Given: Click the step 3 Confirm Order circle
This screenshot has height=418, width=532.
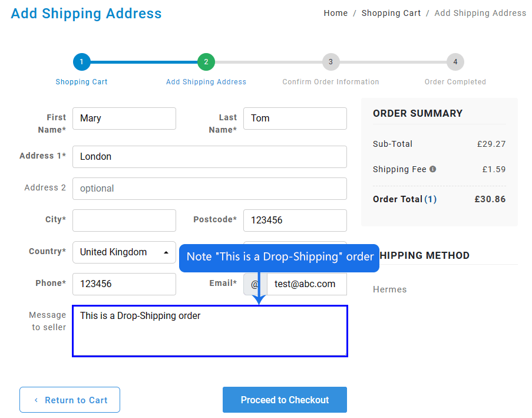Looking at the screenshot, I should point(331,61).
